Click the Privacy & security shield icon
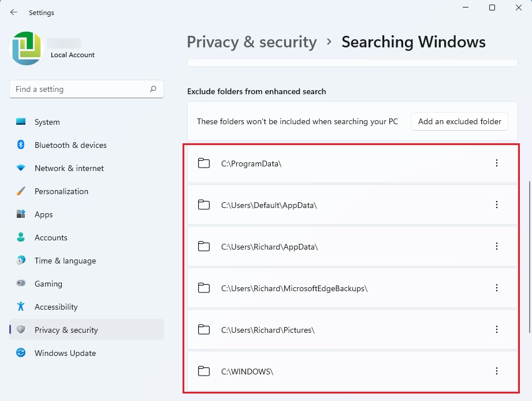Viewport: 532px width, 401px height. point(21,329)
